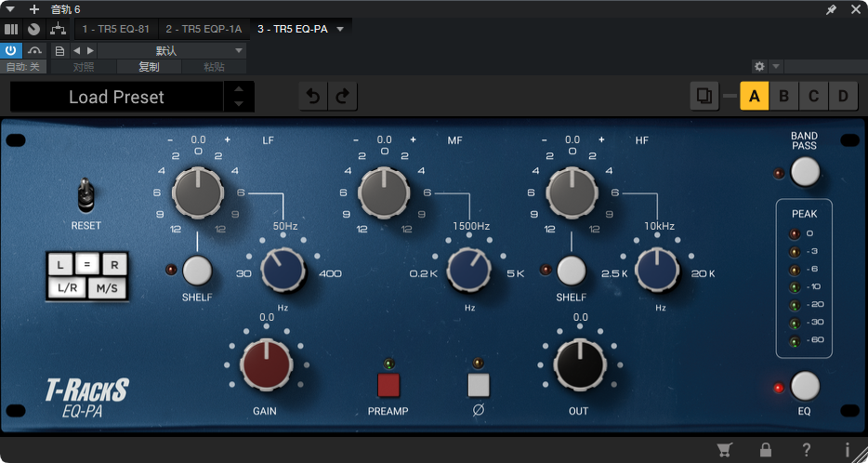
Task: Flip the RESET toggle switch
Action: point(85,195)
